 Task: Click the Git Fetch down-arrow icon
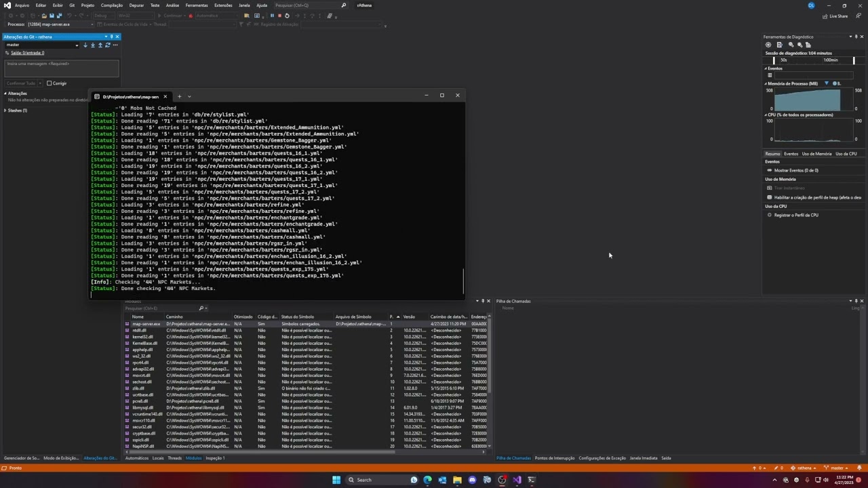[85, 45]
